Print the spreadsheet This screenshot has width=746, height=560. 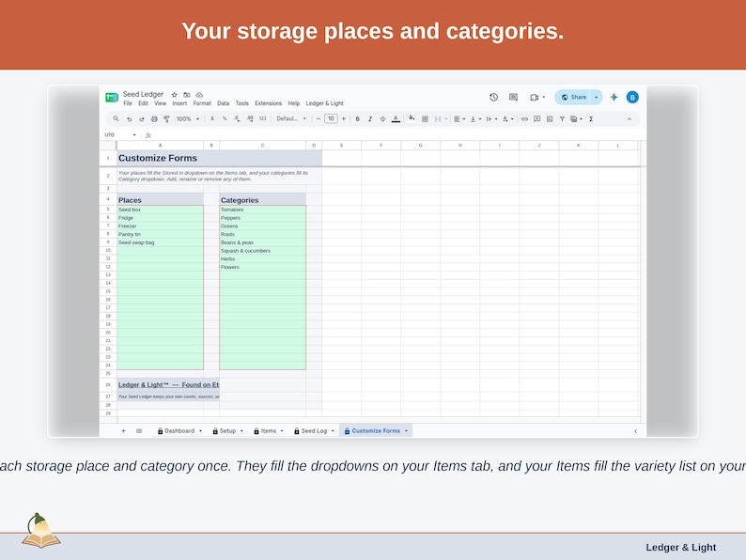(x=154, y=119)
